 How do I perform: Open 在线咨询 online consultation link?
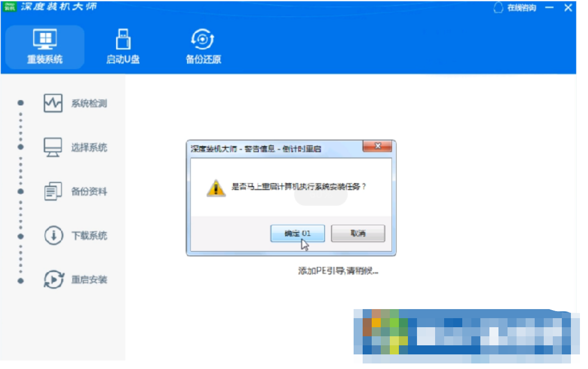pos(522,8)
